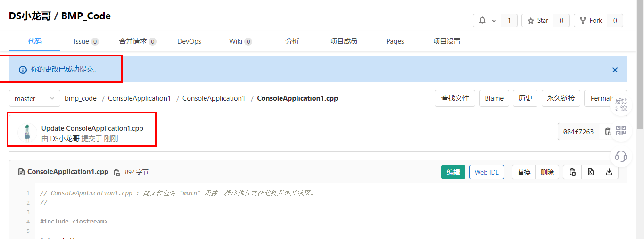Open the Issue tab
644x239 pixels.
click(86, 41)
